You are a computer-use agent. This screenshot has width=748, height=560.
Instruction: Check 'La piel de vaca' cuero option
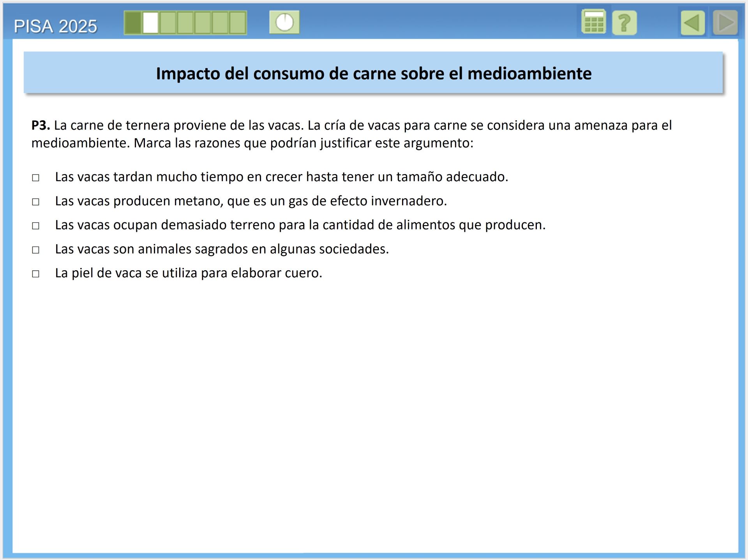pyautogui.click(x=35, y=274)
